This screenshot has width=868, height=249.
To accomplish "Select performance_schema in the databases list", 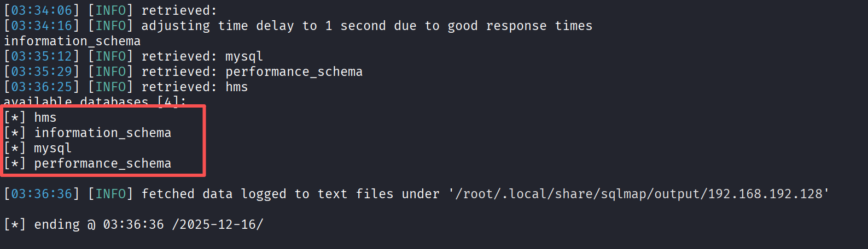I will click(x=102, y=163).
